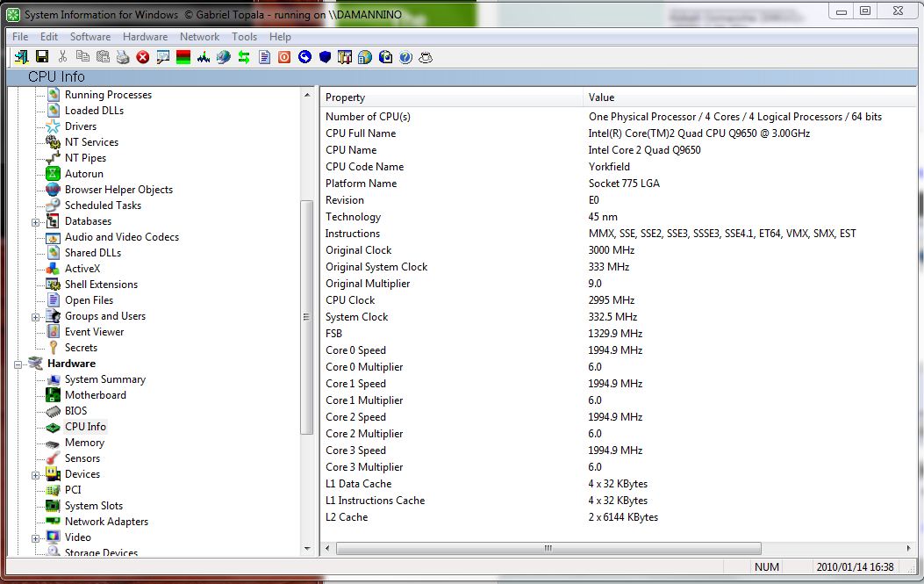Click the orange power button toolbar icon
Viewport: 924px width, 584px height.
coord(284,57)
